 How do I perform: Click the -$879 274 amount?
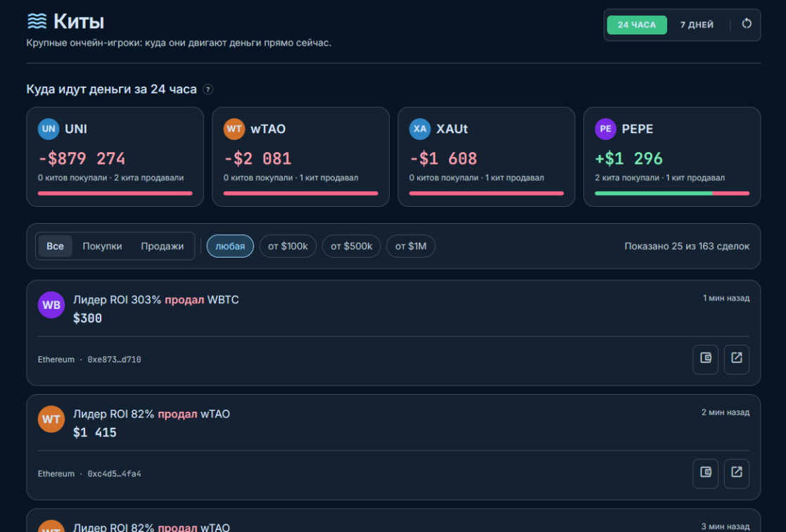coord(82,158)
